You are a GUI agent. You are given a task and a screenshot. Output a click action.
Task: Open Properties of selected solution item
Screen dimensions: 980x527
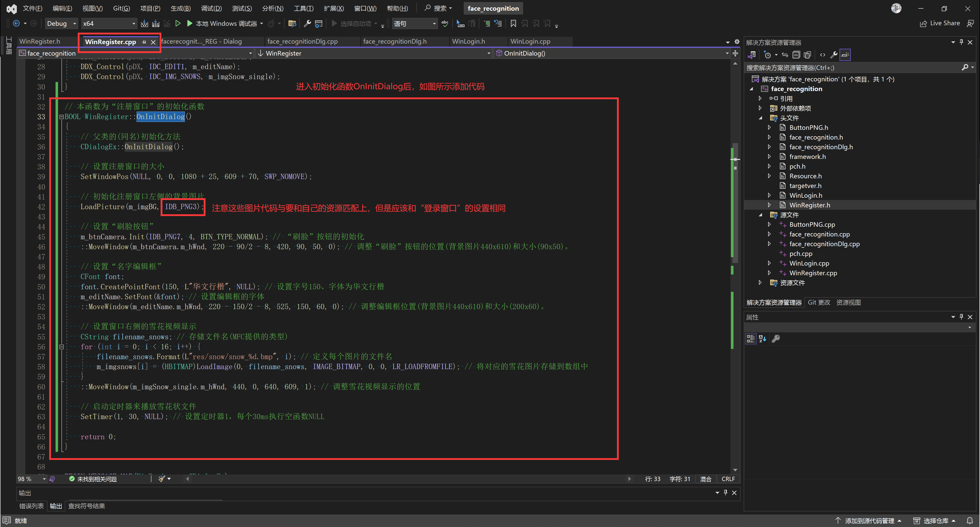pyautogui.click(x=834, y=54)
